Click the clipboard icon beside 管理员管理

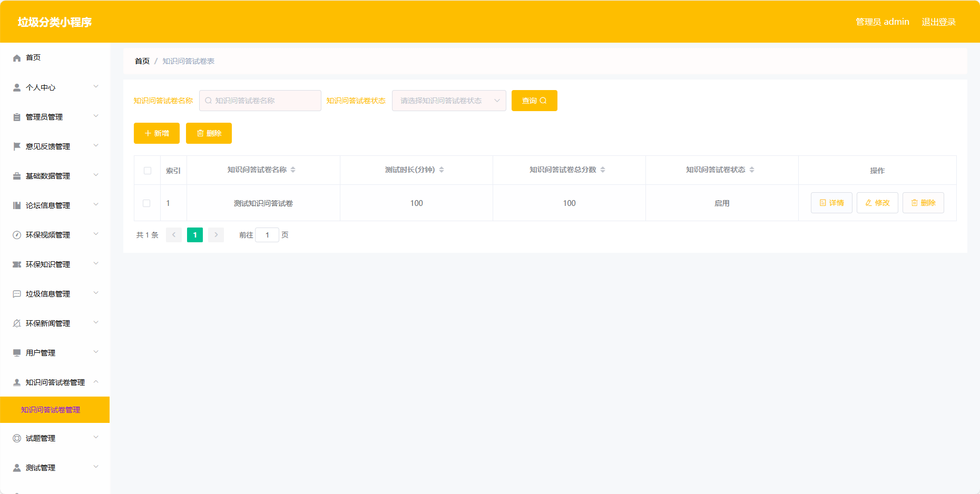(17, 117)
